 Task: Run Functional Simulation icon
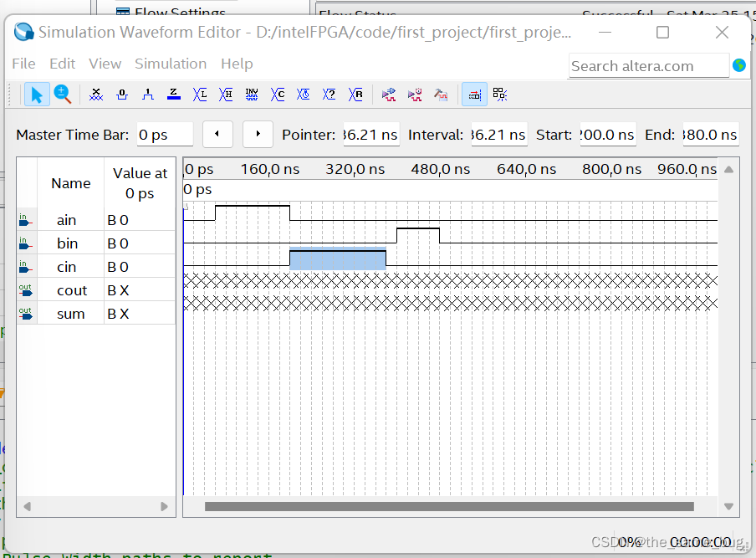click(389, 95)
